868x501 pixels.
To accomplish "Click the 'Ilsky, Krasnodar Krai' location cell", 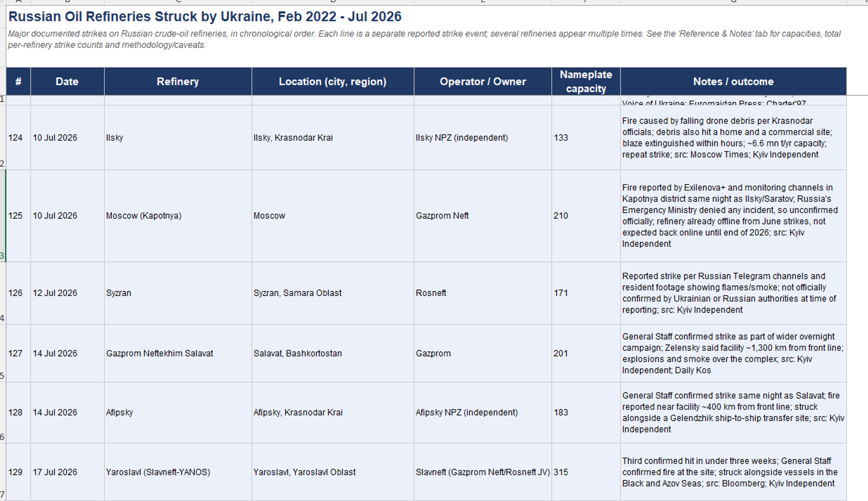I will coord(333,138).
